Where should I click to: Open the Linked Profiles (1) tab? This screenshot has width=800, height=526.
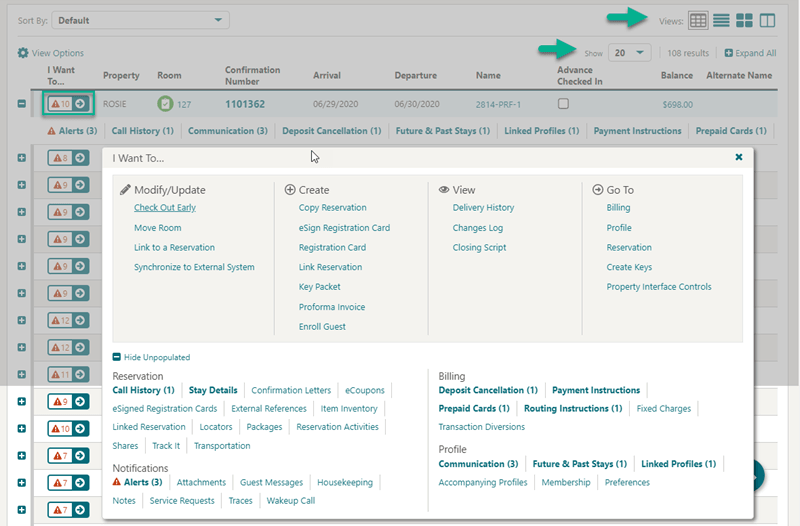[540, 131]
